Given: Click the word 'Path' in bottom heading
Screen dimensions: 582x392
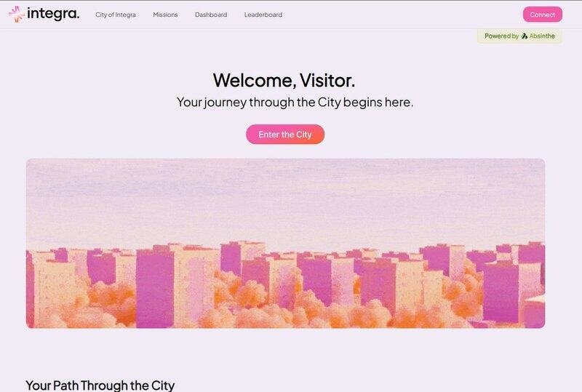Looking at the screenshot, I should pos(65,385).
